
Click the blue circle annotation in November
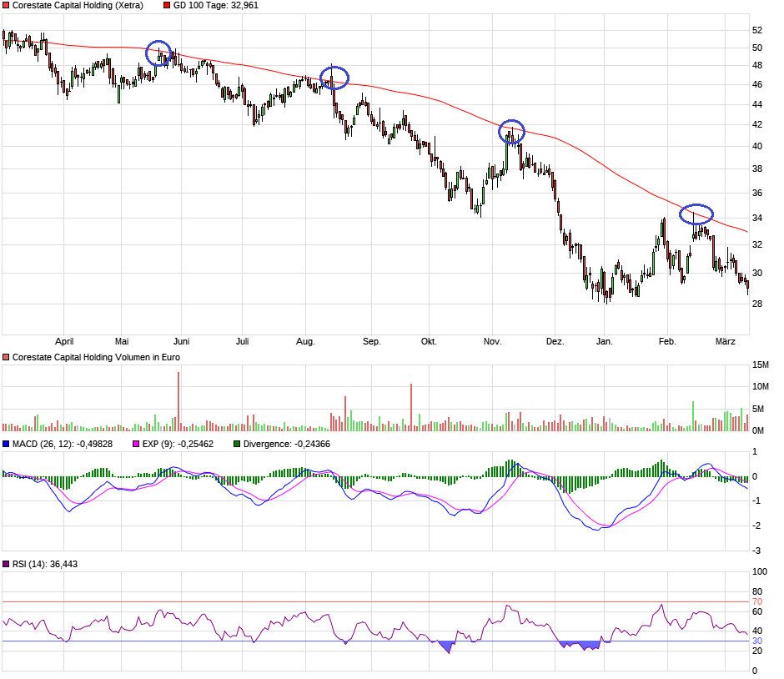[511, 131]
